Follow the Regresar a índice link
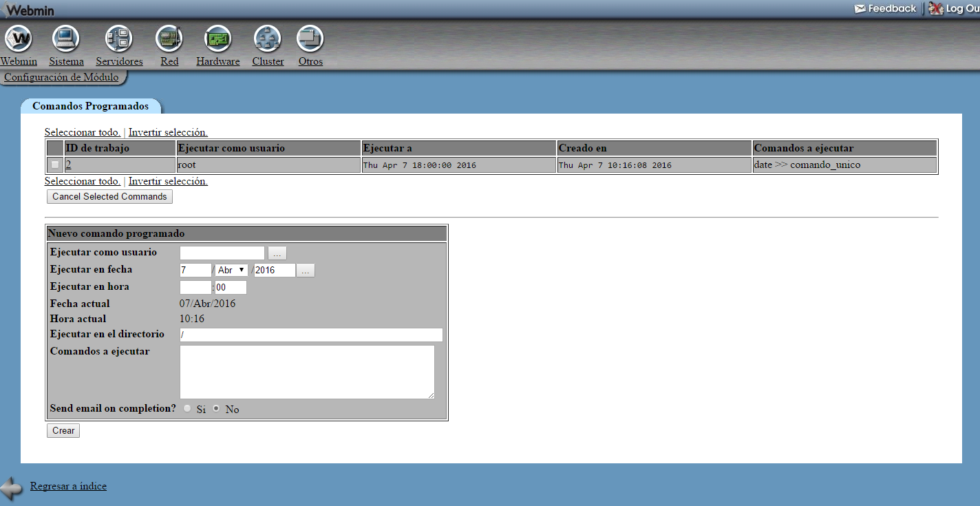Image resolution: width=980 pixels, height=506 pixels. coord(68,486)
